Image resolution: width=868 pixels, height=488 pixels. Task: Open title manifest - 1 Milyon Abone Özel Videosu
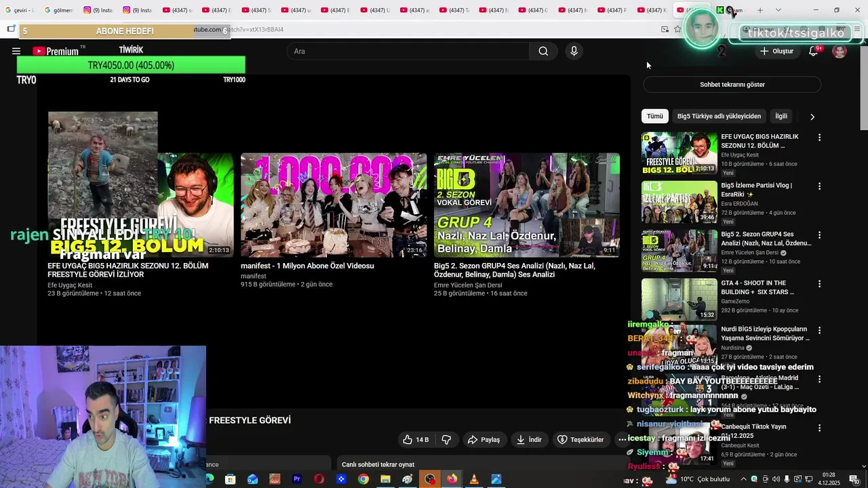coord(307,266)
